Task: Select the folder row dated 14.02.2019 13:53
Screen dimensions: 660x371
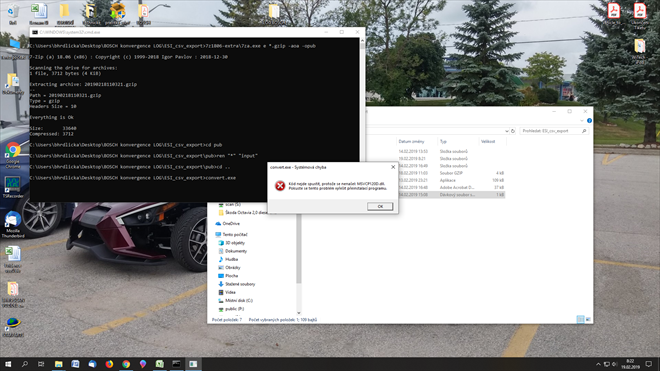Action: tap(451, 152)
